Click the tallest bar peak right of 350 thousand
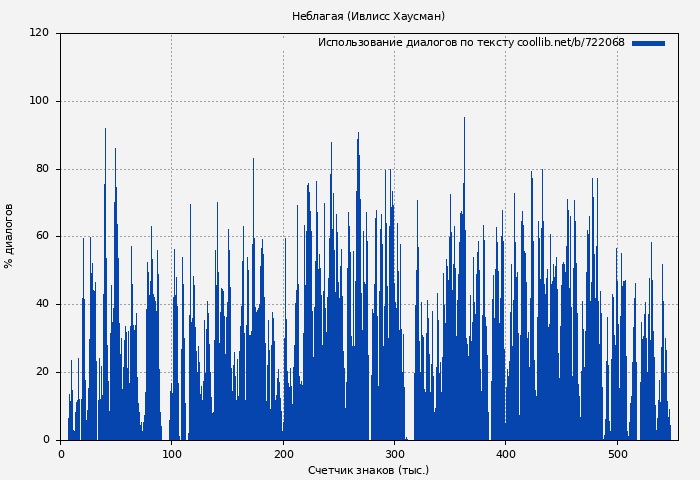This screenshot has width=700, height=480. pyautogui.click(x=464, y=120)
